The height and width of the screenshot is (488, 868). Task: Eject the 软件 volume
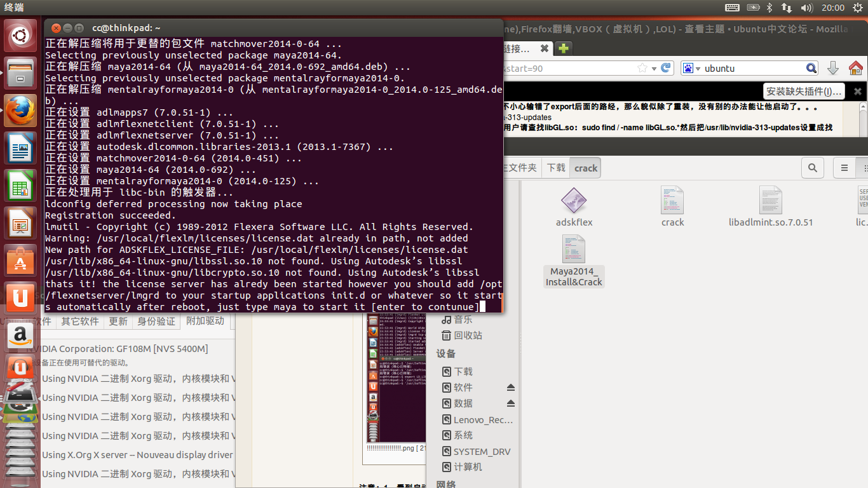[x=511, y=387]
